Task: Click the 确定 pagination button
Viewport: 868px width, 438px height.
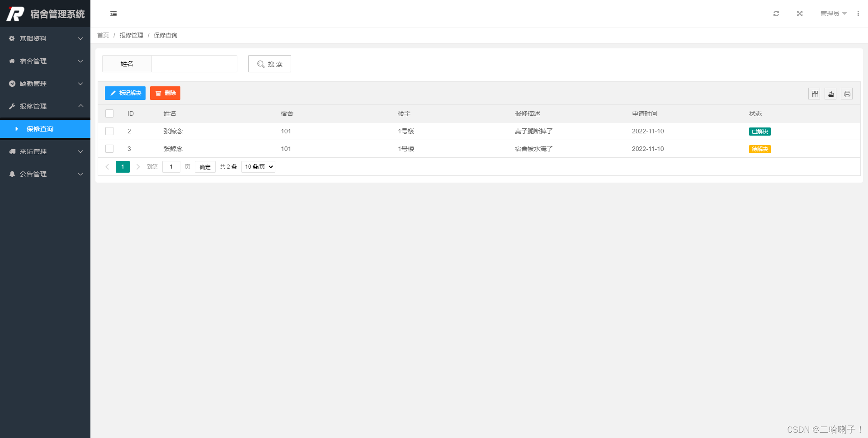Action: tap(205, 167)
